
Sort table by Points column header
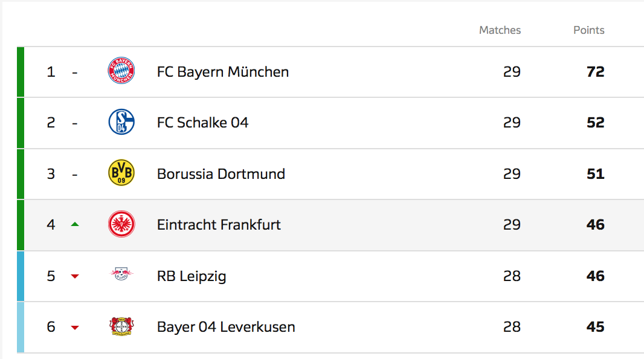588,30
